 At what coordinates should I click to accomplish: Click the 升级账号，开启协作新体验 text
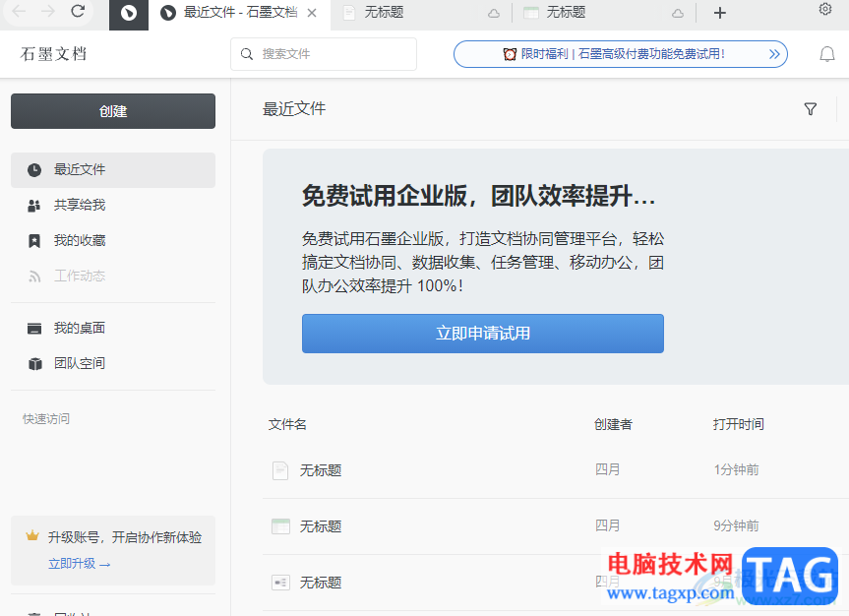(x=125, y=537)
